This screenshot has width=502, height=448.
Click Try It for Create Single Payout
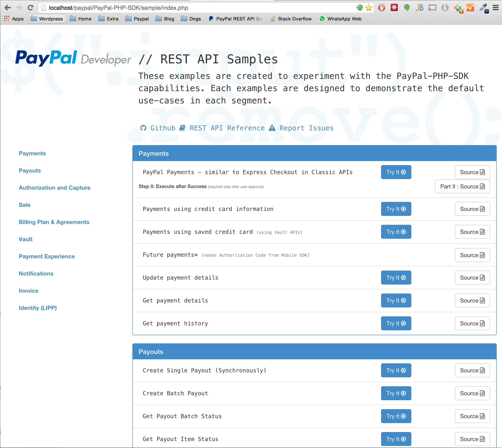tap(395, 371)
